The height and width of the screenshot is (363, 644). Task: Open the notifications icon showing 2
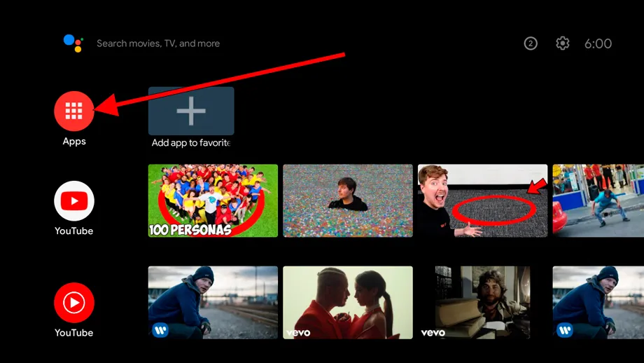pos(531,43)
